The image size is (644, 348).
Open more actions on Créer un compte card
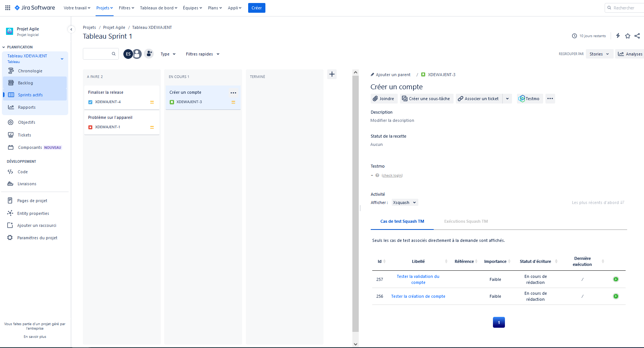pyautogui.click(x=233, y=93)
